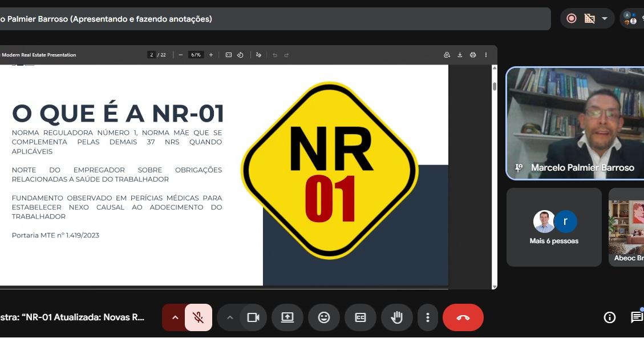Image resolution: width=644 pixels, height=338 pixels.
Task: Rotate the PDF page counterclockwise
Action: (240, 55)
